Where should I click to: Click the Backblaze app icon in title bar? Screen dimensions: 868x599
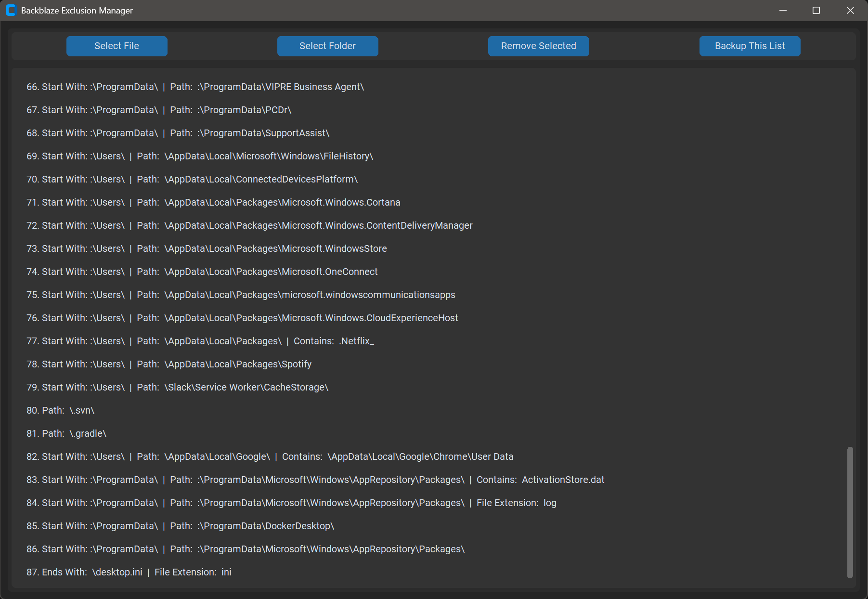click(x=11, y=10)
